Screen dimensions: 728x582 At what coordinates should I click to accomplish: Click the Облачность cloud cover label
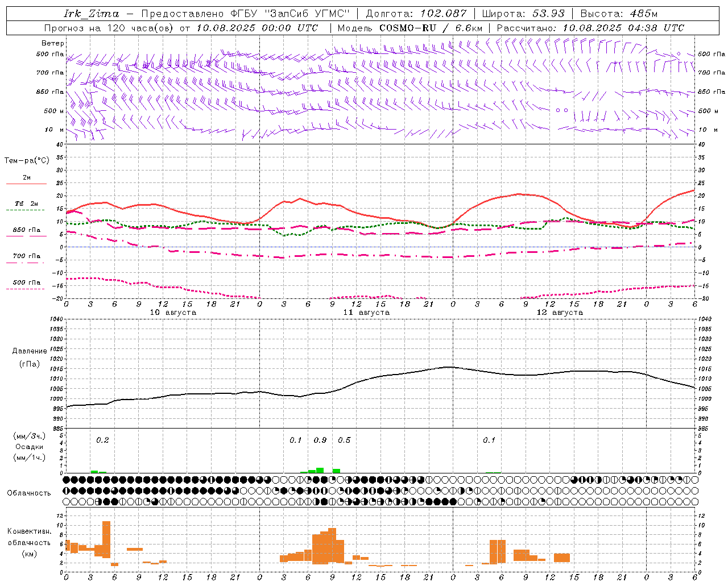tap(29, 493)
